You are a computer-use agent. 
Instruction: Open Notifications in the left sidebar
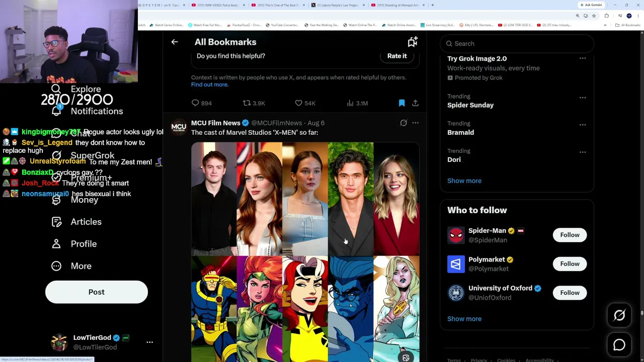87,111
